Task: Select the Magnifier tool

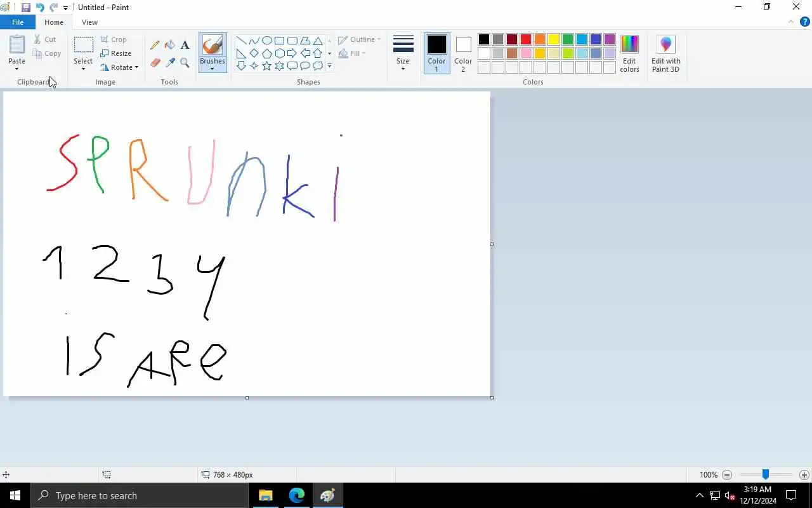Action: [185, 62]
